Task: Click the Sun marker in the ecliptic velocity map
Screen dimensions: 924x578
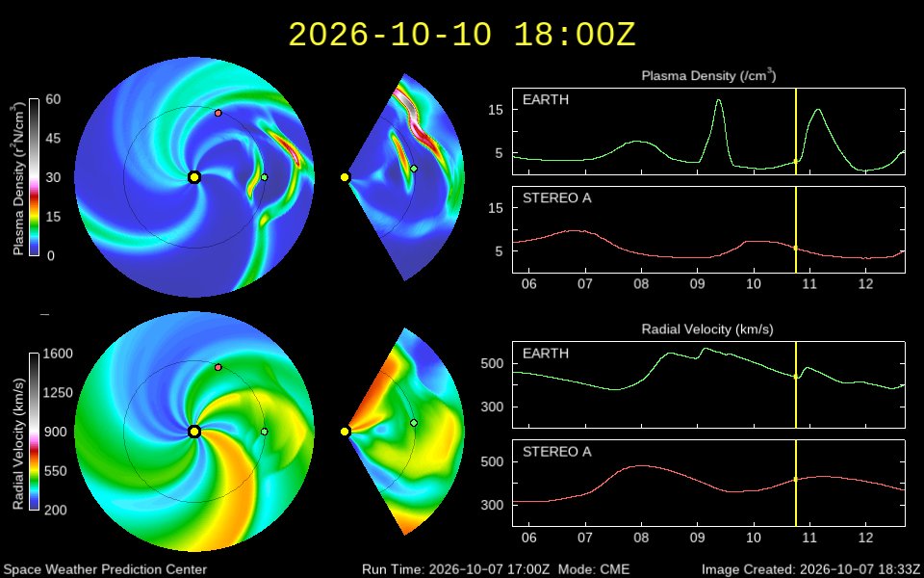Action: click(194, 432)
